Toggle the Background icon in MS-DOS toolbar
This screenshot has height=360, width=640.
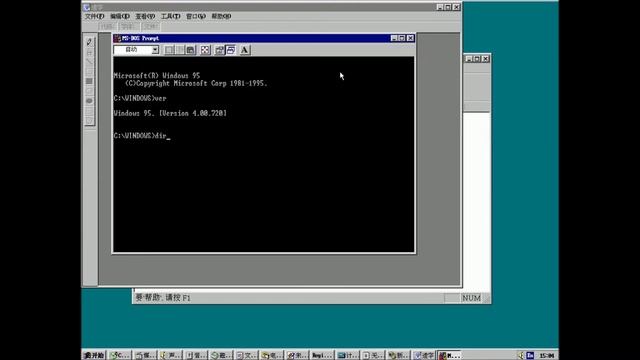coord(231,50)
